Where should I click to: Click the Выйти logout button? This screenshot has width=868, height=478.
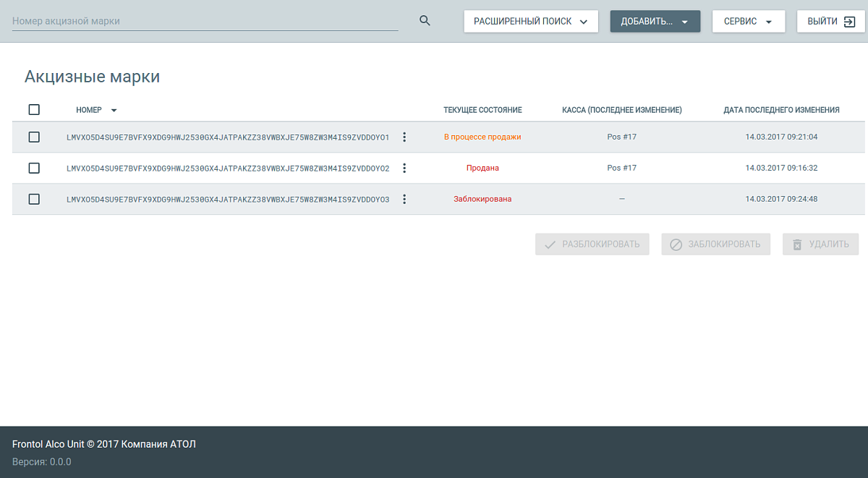[x=830, y=22]
